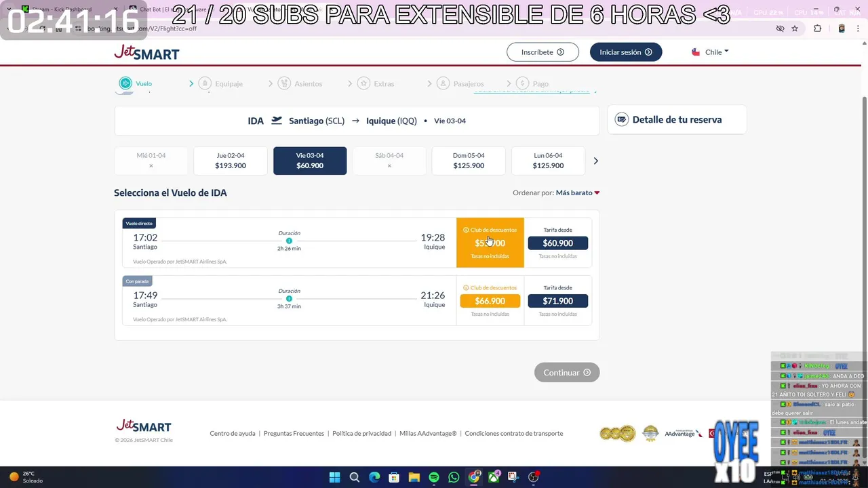This screenshot has height=488, width=868.
Task: Open File Explorer from taskbar
Action: click(414, 477)
